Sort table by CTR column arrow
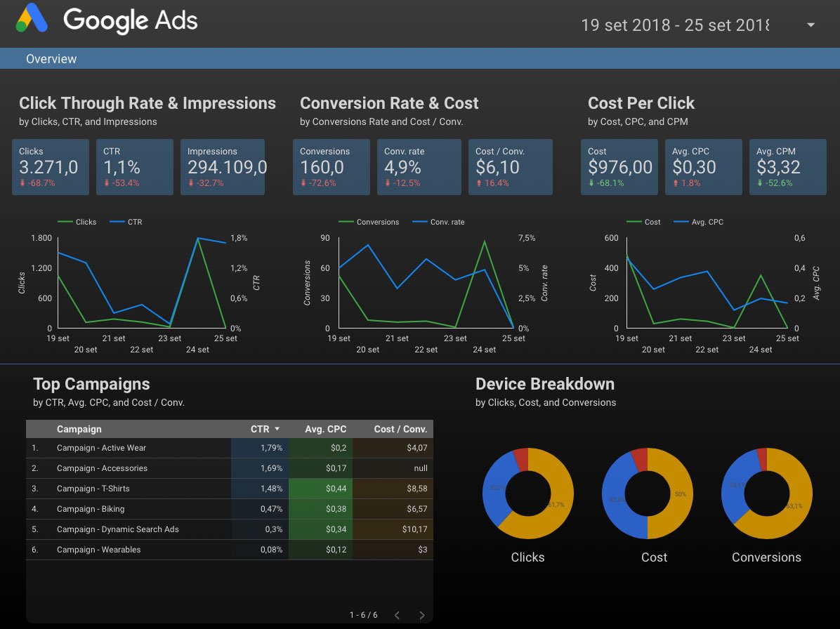The width and height of the screenshot is (840, 629). (x=277, y=429)
